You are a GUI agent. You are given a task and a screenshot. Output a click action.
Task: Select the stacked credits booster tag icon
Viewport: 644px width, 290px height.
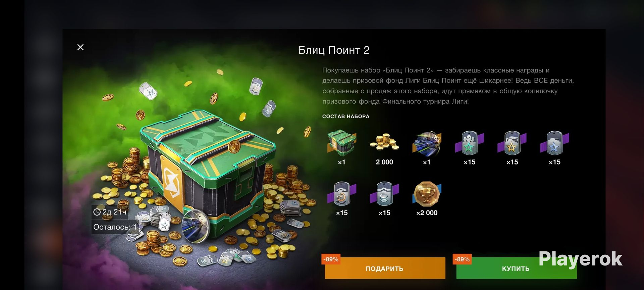point(384,194)
